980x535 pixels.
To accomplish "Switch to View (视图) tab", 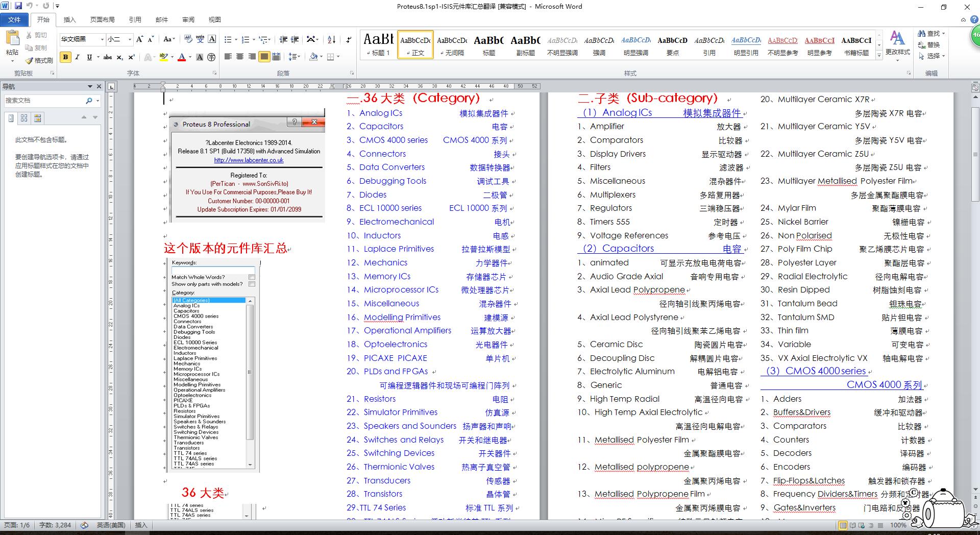I will (214, 20).
